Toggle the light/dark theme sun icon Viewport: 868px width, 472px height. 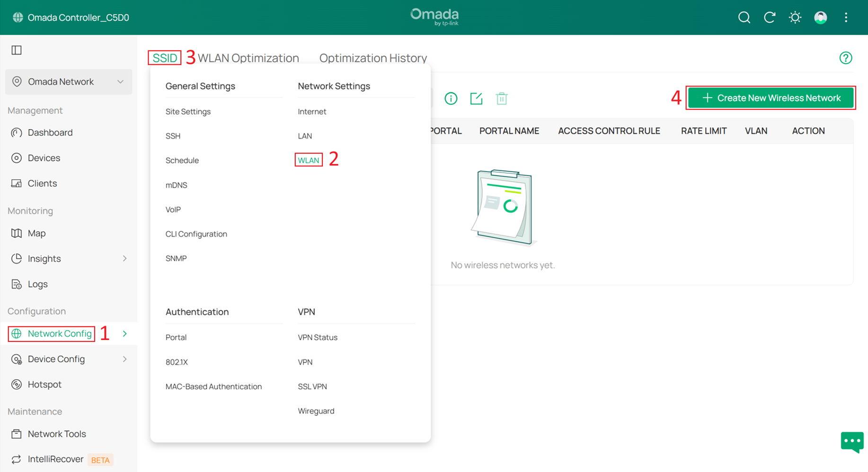click(795, 17)
